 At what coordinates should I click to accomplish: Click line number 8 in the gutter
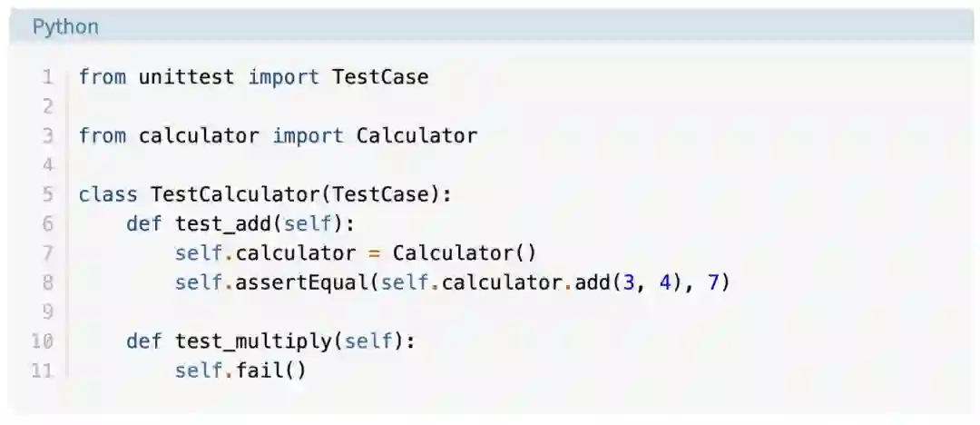coord(47,282)
